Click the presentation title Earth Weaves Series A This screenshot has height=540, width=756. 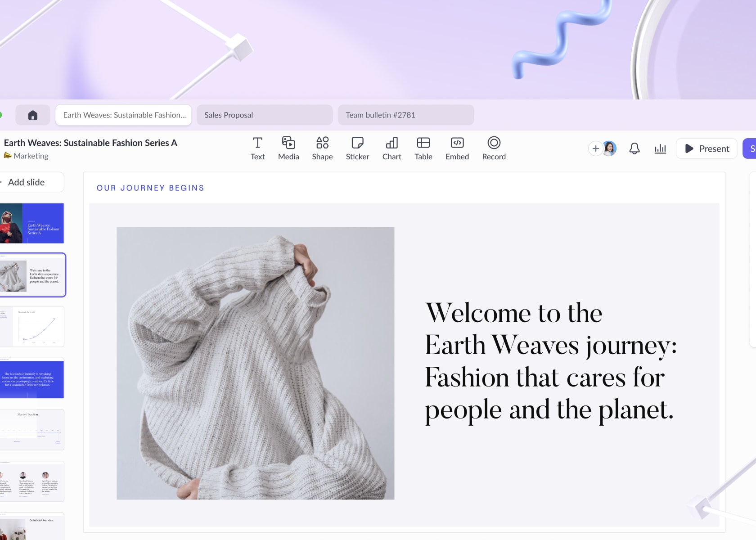click(90, 143)
